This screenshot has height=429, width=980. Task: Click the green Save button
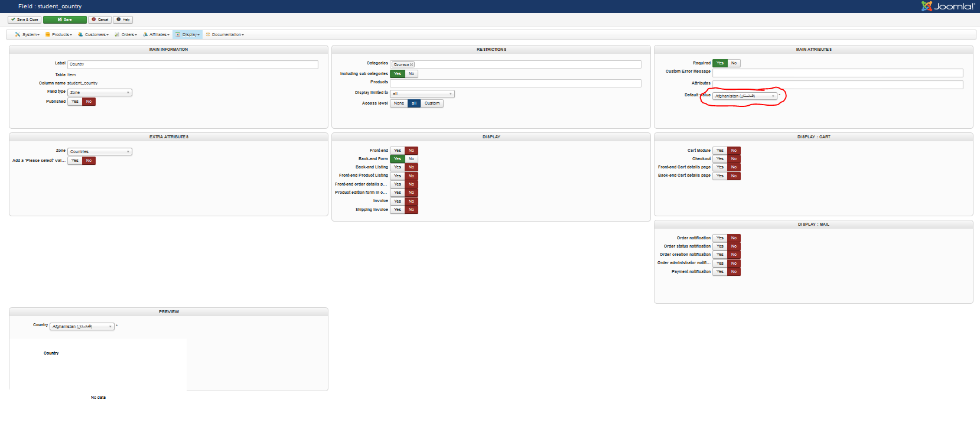(x=65, y=19)
